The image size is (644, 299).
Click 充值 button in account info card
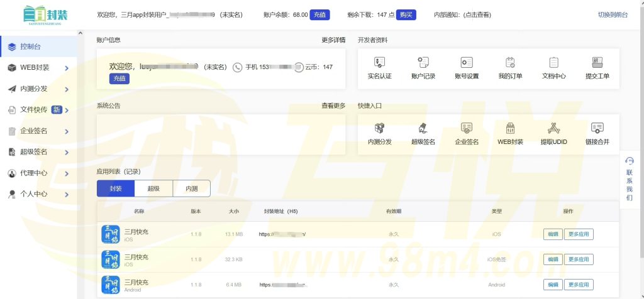coord(119,79)
